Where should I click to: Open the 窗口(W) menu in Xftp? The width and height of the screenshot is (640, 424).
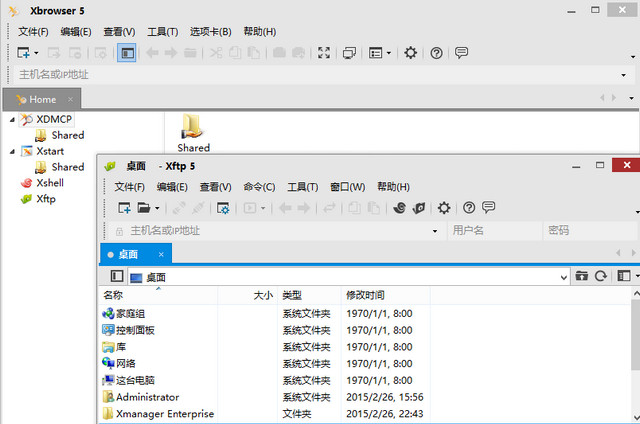347,187
